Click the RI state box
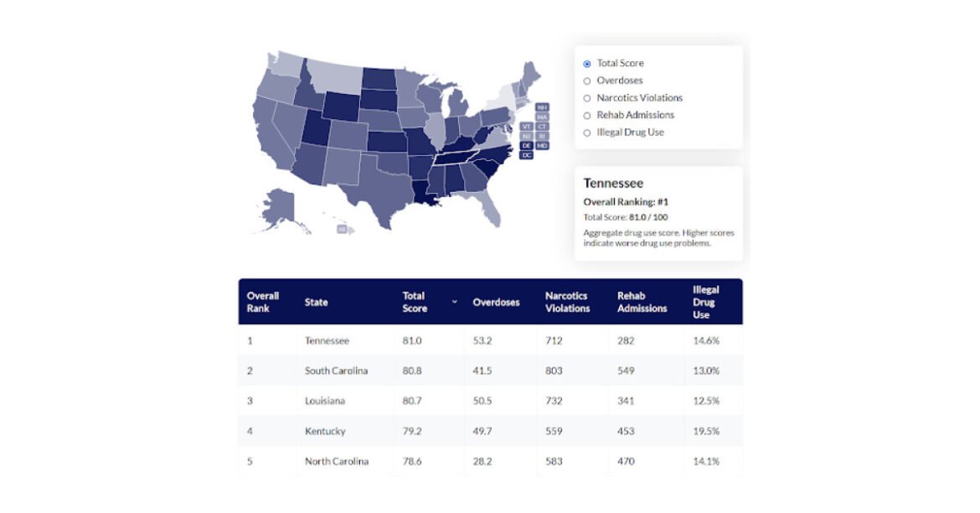 tap(542, 136)
